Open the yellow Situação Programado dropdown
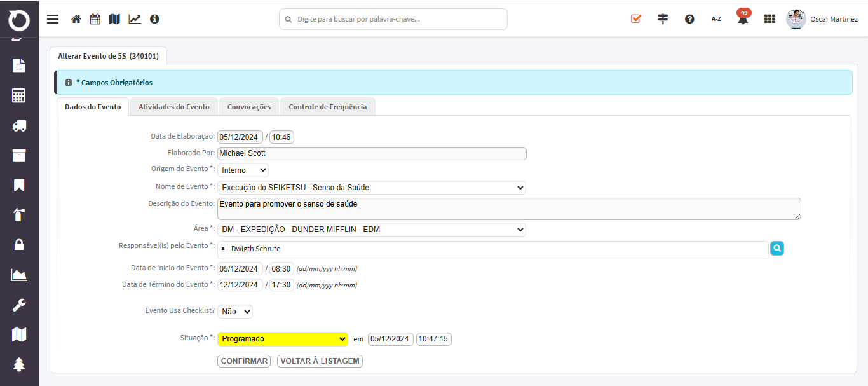The height and width of the screenshot is (386, 868). [283, 339]
